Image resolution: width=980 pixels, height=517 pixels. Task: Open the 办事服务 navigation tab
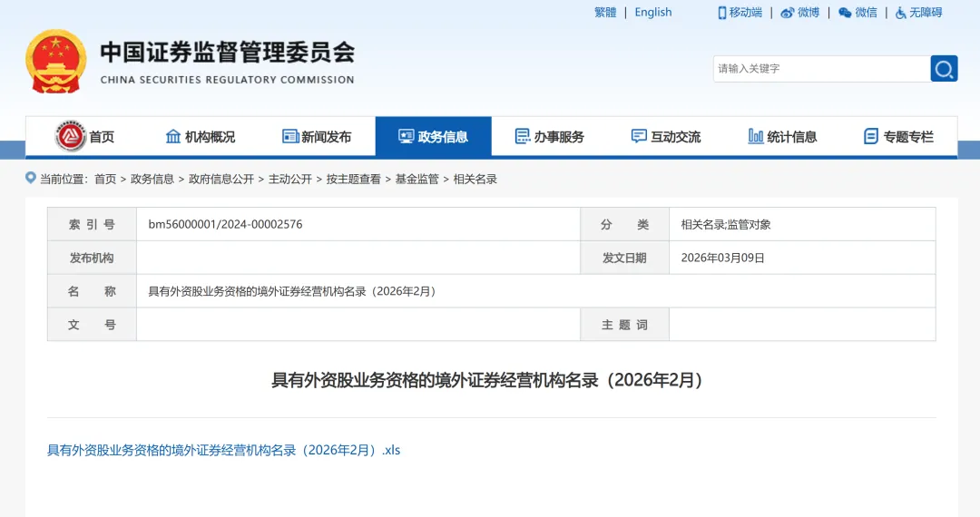[549, 136]
